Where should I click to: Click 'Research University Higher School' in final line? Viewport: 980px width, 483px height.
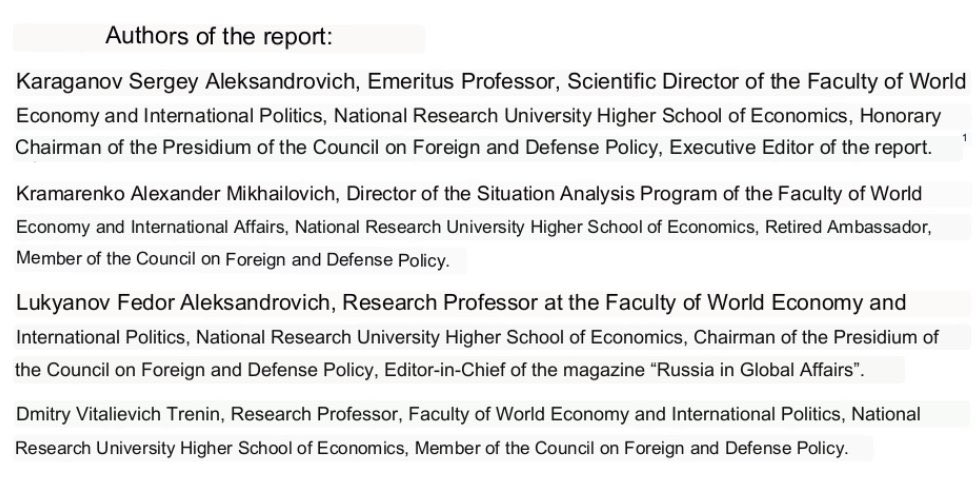coord(163,448)
